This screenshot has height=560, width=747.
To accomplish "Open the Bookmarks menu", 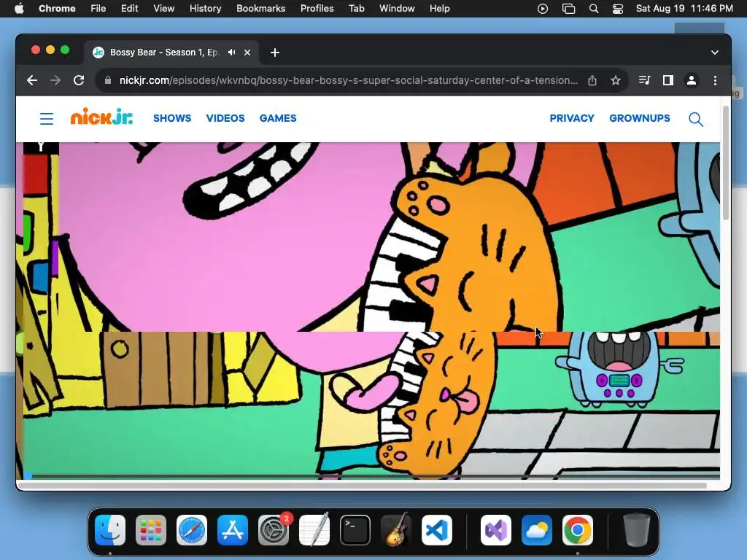I will [x=260, y=9].
